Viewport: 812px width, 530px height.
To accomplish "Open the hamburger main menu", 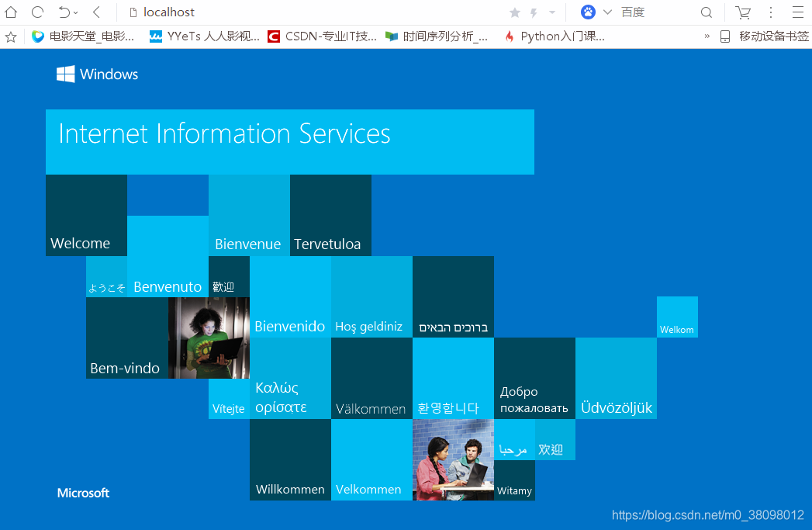I will (798, 12).
